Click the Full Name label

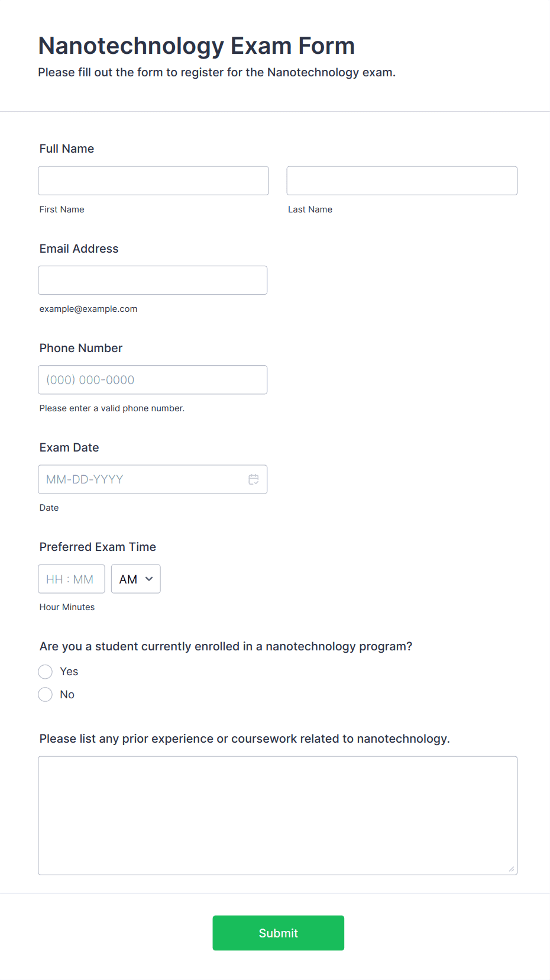pos(67,149)
